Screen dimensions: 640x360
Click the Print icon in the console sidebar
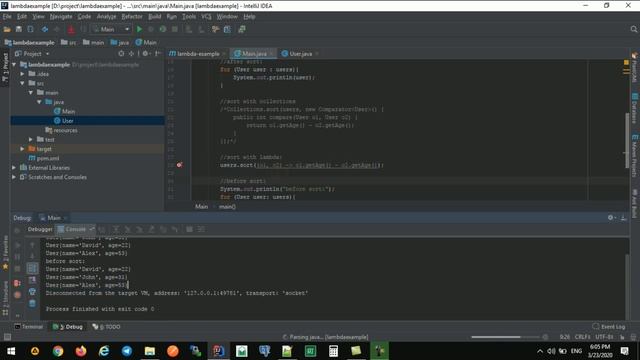[32, 291]
